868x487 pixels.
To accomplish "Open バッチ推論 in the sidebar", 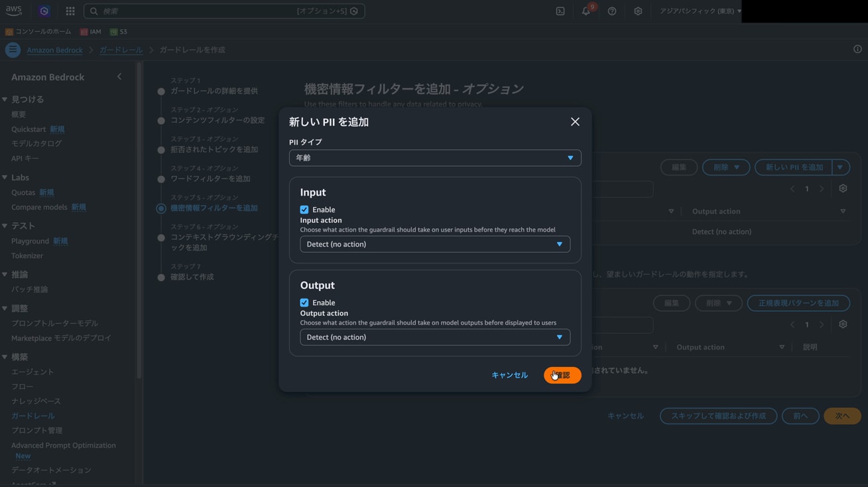I will click(x=29, y=289).
